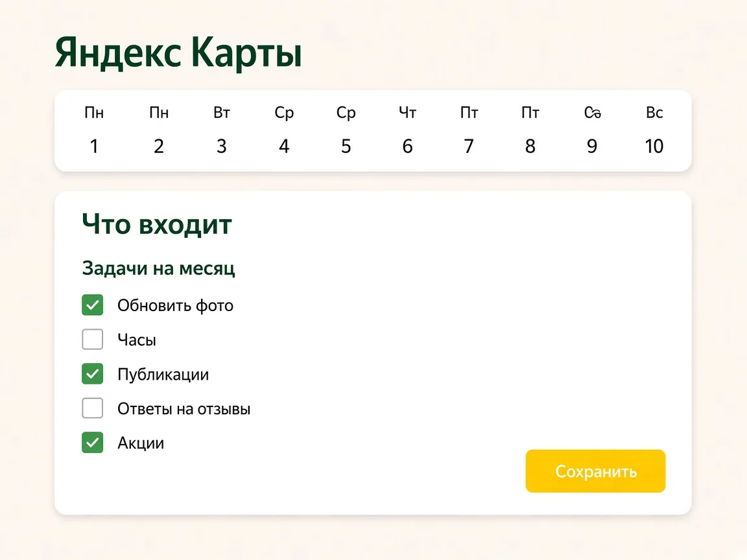Enable the Часы checkbox
Image resolution: width=747 pixels, height=560 pixels.
[x=93, y=339]
